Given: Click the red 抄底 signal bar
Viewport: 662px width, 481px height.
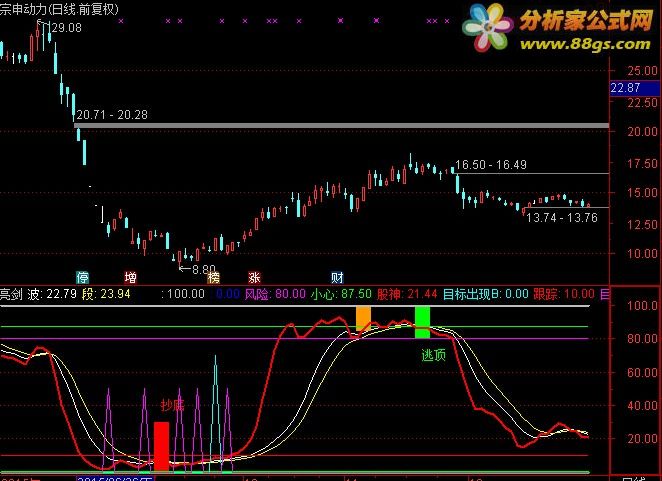Looking at the screenshot, I should tap(161, 446).
